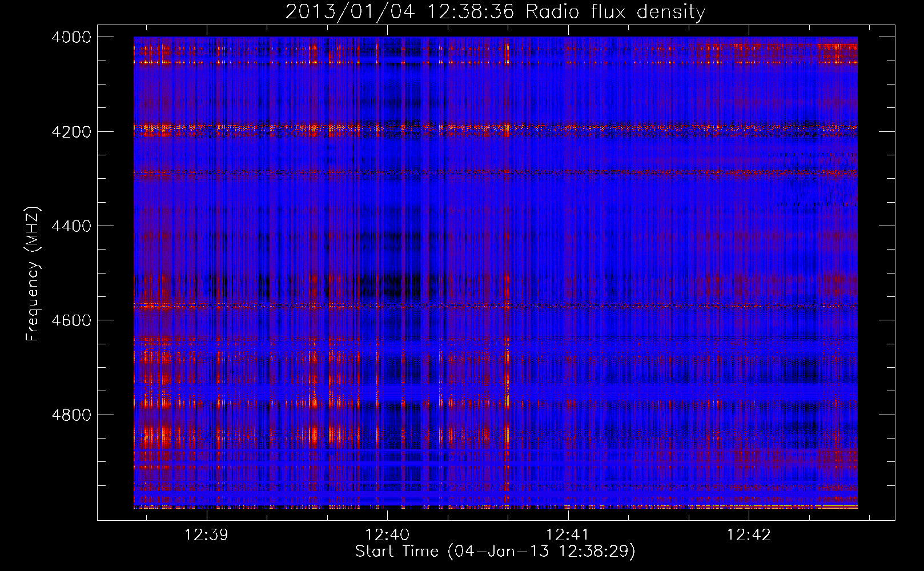Click the spectrogram at 12:40 and 4400 MHz

coord(387,226)
